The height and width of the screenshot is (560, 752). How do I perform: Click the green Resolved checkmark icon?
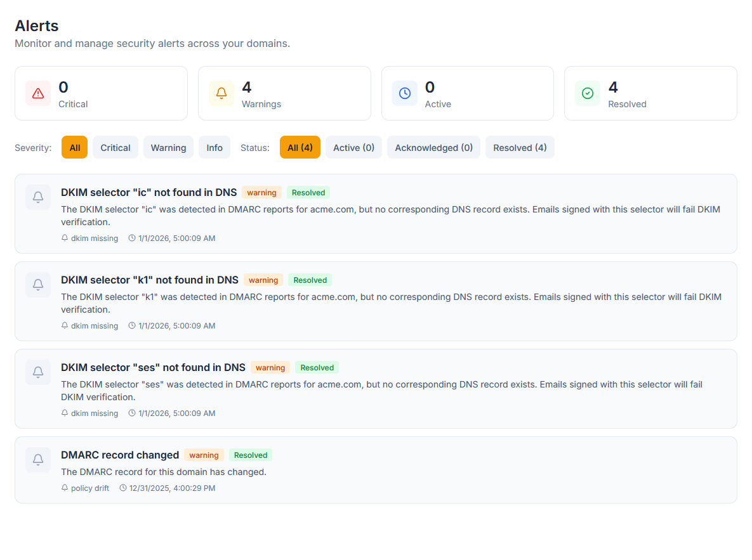tap(588, 93)
